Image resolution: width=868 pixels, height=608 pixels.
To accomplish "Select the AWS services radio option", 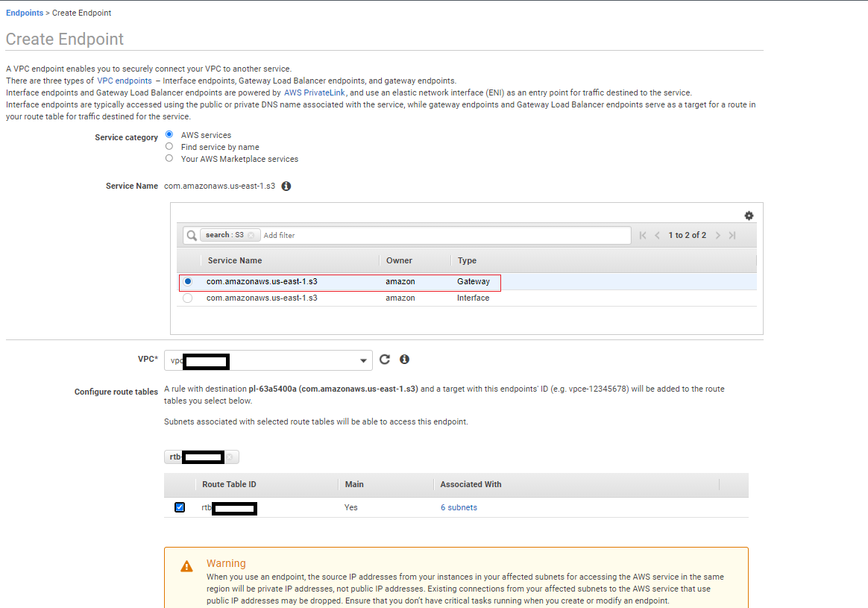I will point(169,134).
